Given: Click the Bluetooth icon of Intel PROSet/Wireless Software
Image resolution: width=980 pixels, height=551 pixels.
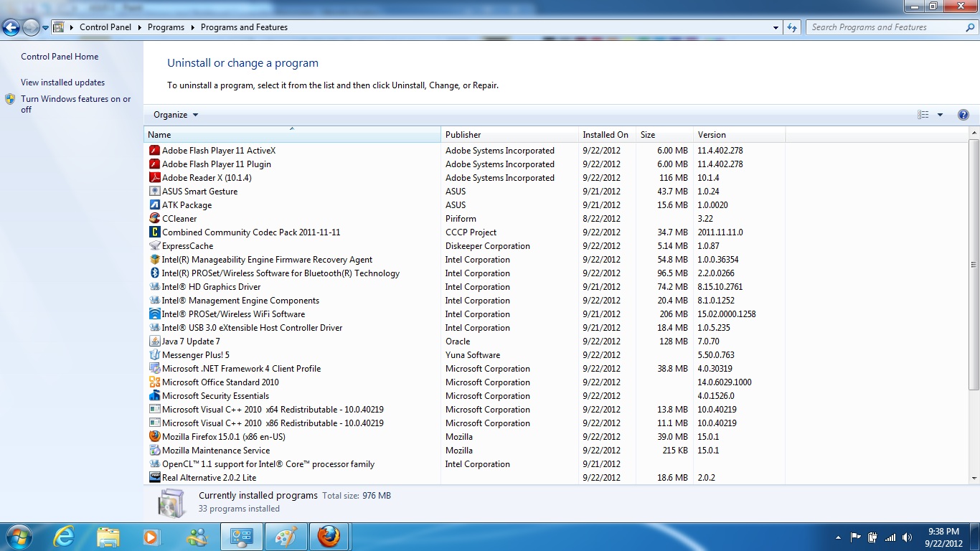Looking at the screenshot, I should [154, 273].
